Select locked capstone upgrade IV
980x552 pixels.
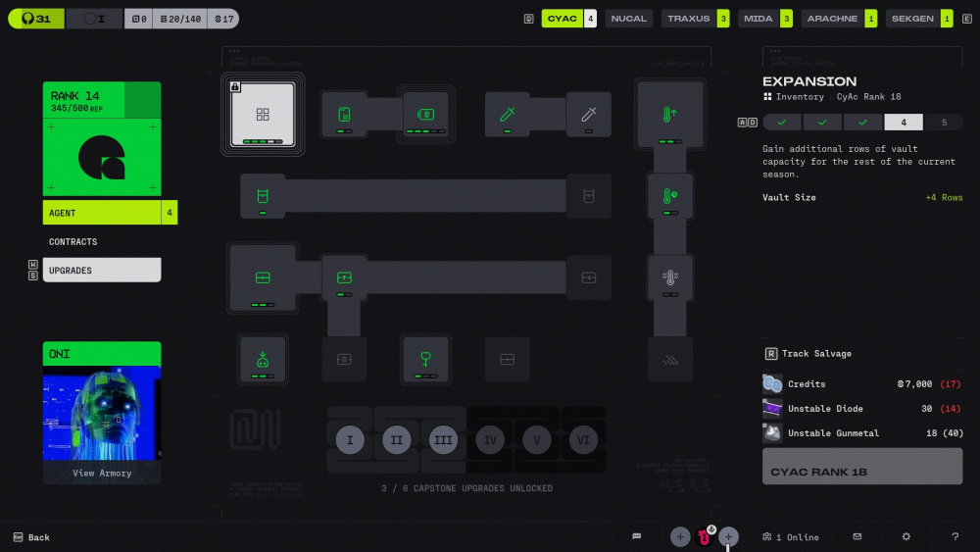(x=490, y=440)
